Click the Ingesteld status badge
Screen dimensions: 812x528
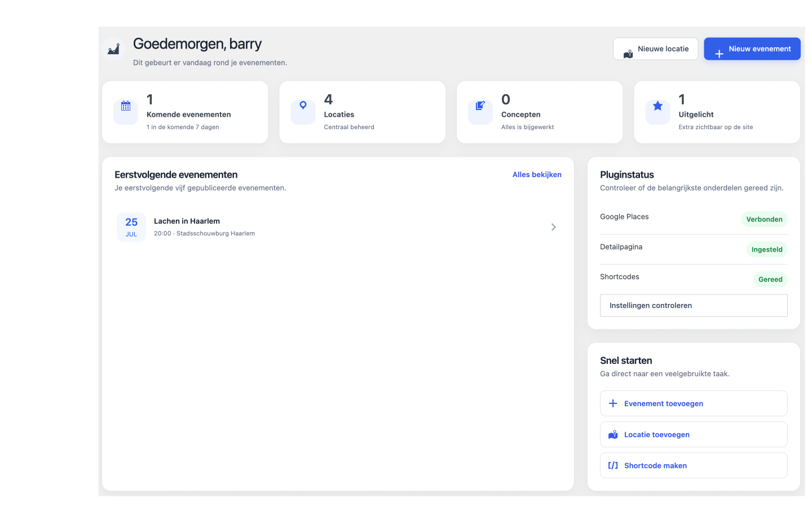767,249
